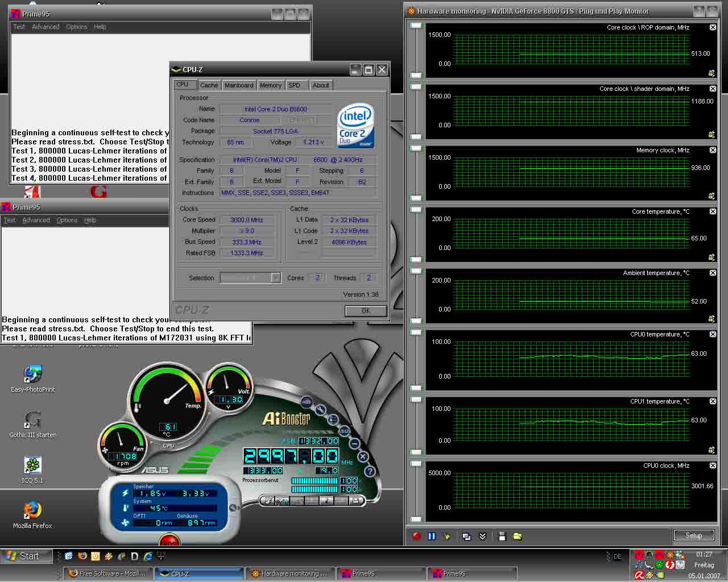The width and height of the screenshot is (728, 582).
Task: Open the Test menu in the top Prime95 window
Action: tap(19, 27)
